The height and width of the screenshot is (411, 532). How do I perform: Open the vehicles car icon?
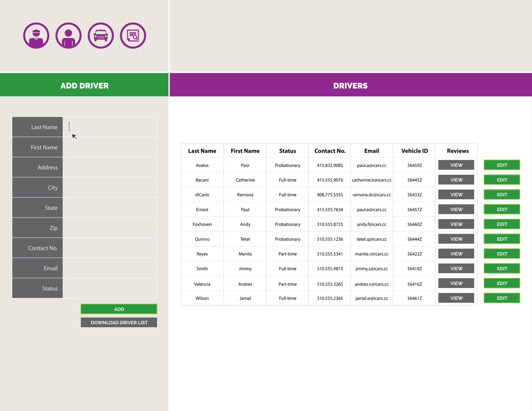(101, 36)
